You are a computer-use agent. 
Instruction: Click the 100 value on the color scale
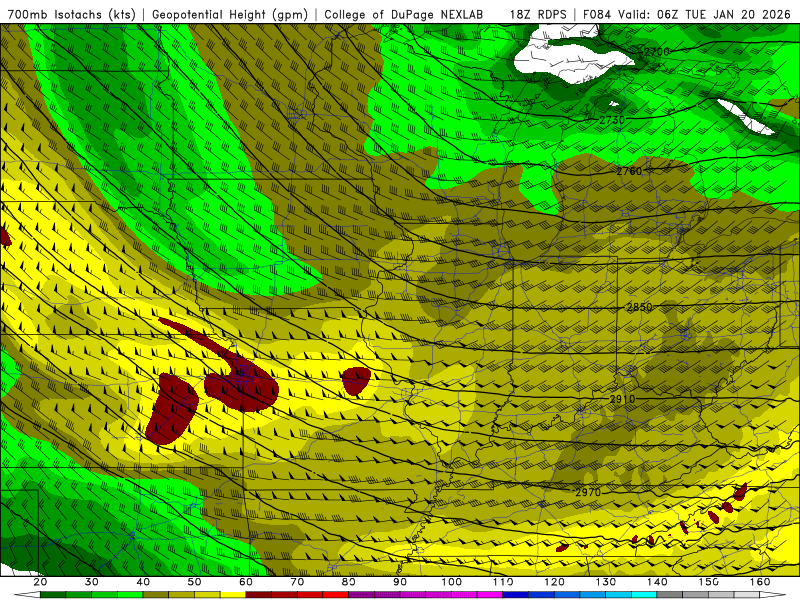pos(452,582)
